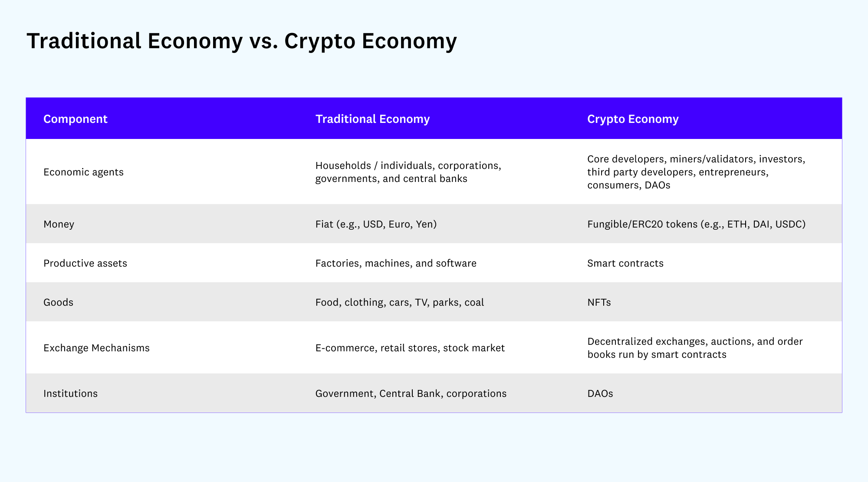Select the 'Crypto Economy' column header
This screenshot has width=868, height=482.
(633, 119)
